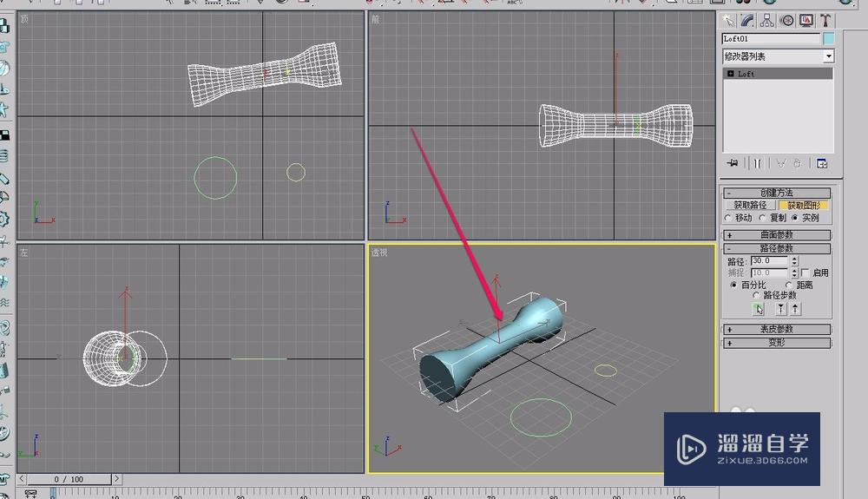Screen dimensions: 868x499
Task: Open the Create command panel tab
Action: coord(728,21)
